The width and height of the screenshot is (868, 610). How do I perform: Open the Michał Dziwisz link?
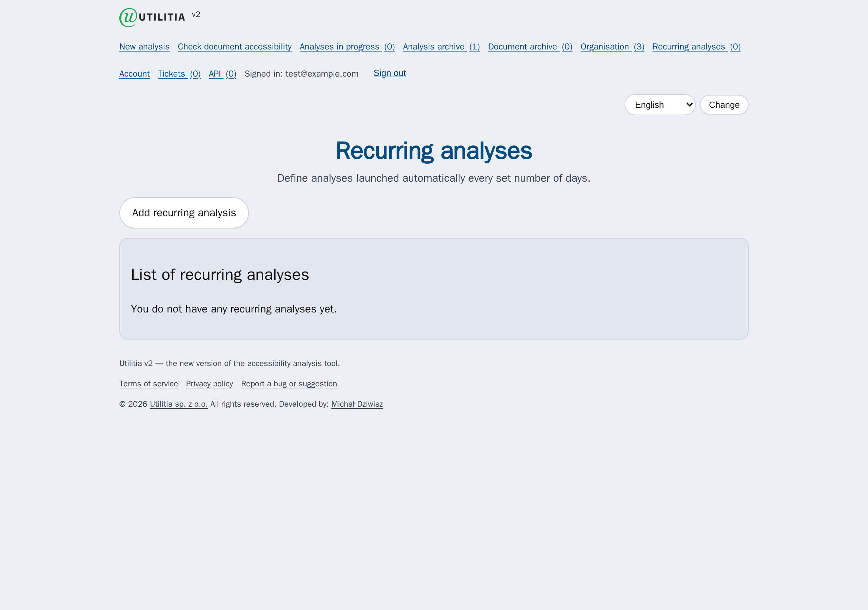[x=357, y=404]
